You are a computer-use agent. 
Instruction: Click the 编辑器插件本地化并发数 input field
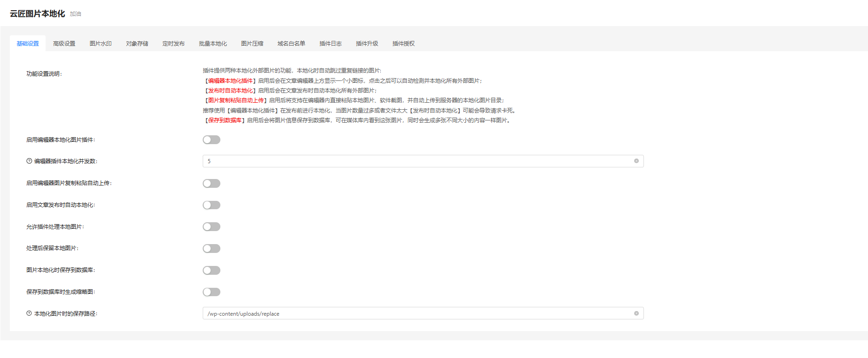pos(423,161)
